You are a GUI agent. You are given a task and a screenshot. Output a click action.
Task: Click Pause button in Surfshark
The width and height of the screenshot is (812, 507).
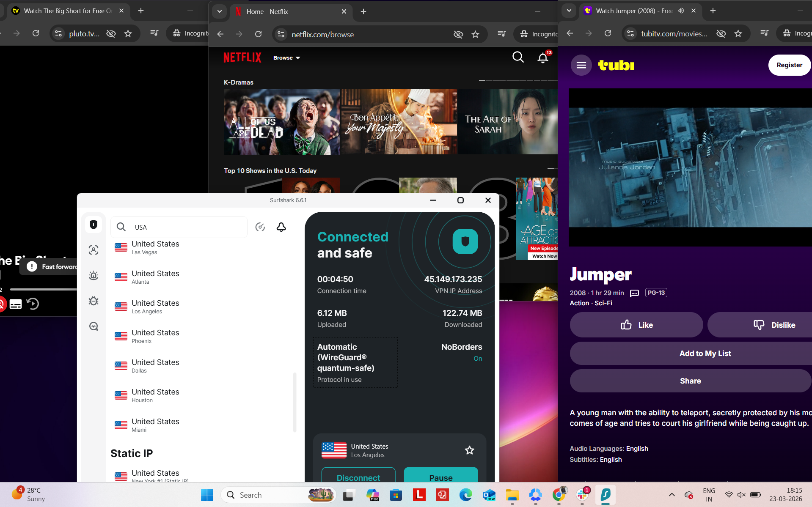441,475
